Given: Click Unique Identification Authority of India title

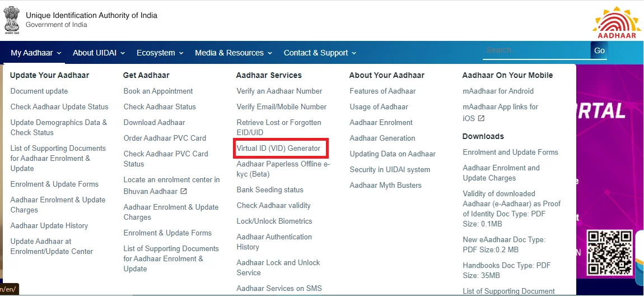Looking at the screenshot, I should coord(92,16).
